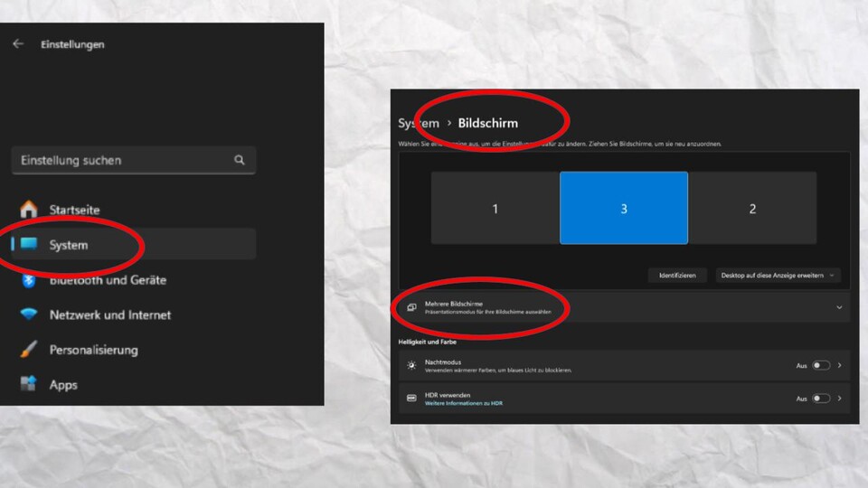The height and width of the screenshot is (488, 868).
Task: Select display 3 tile
Action: [624, 208]
